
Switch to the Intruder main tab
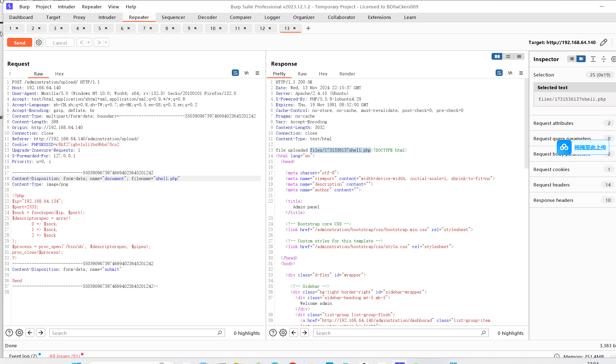point(107,17)
